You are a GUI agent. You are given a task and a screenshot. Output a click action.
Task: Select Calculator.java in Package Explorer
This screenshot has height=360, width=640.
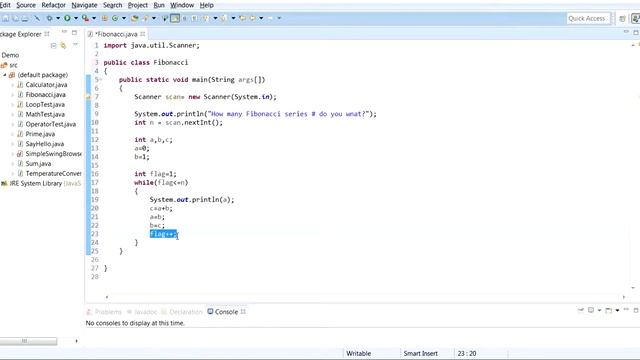(46, 85)
